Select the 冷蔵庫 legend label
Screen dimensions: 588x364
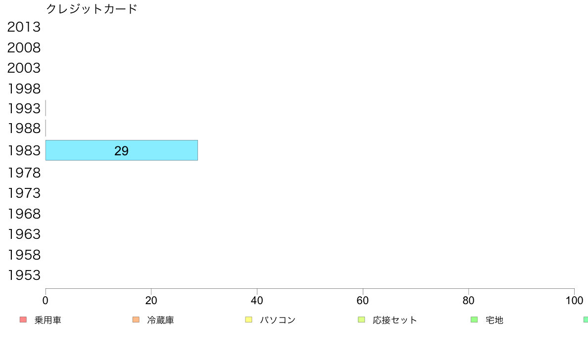click(160, 320)
